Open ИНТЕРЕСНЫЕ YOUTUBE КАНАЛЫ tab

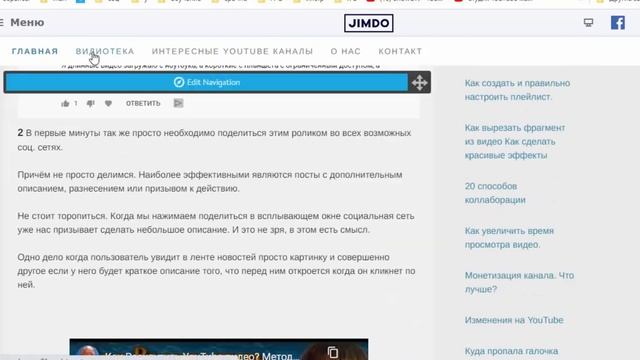[232, 51]
